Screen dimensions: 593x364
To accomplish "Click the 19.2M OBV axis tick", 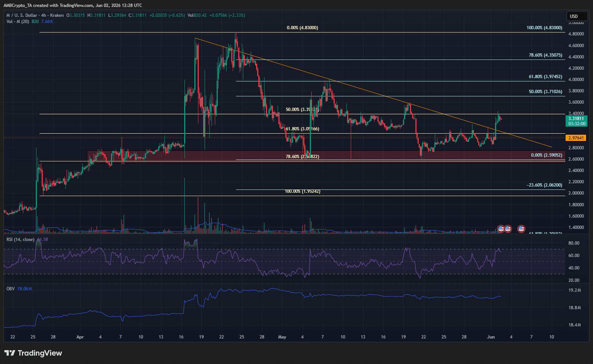I will point(575,290).
